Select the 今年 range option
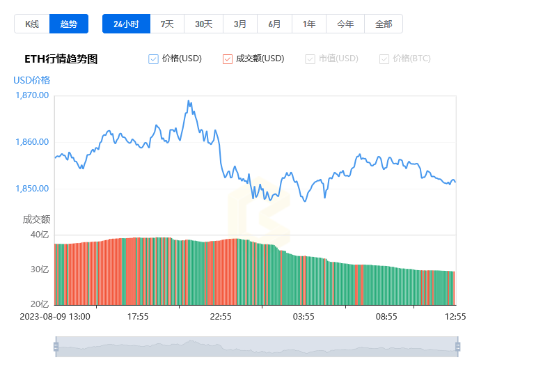The height and width of the screenshot is (392, 543). 345,24
